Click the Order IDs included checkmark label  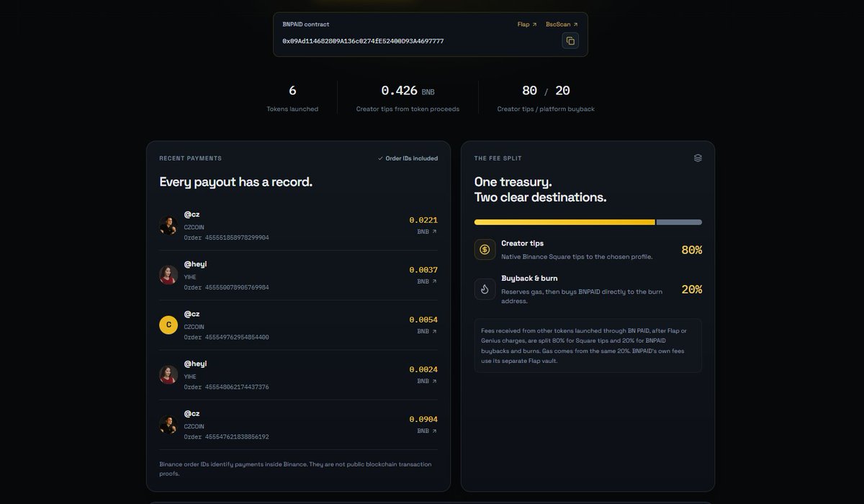408,158
